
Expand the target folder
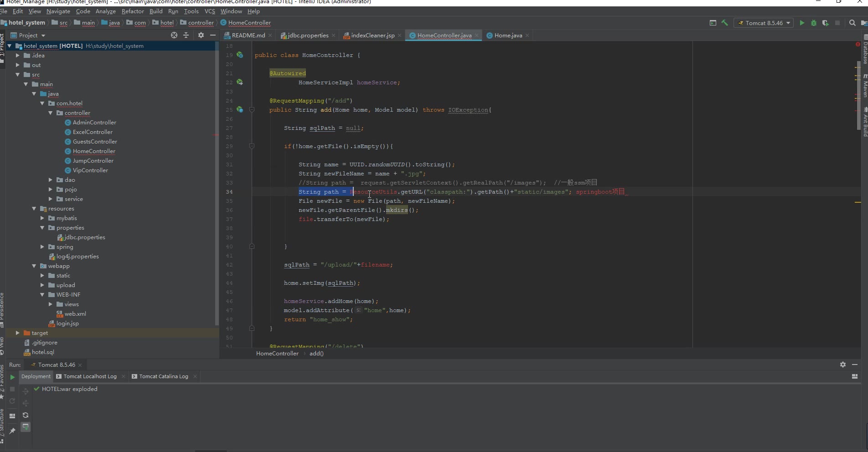click(x=18, y=333)
